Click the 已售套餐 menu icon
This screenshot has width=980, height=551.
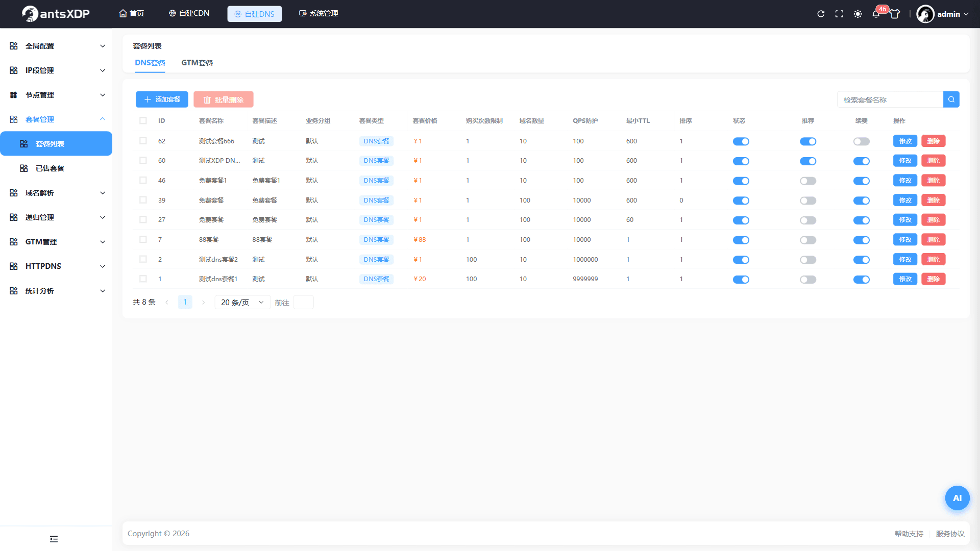pyautogui.click(x=24, y=168)
